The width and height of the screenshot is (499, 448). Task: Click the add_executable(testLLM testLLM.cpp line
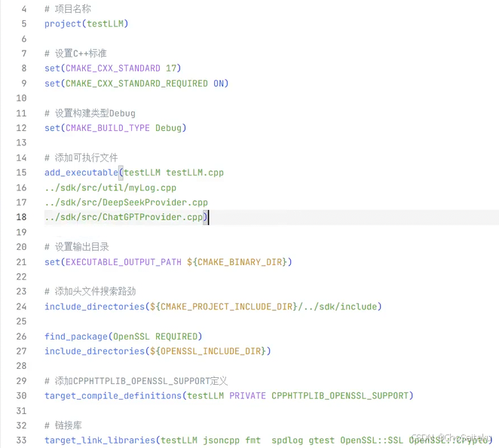click(134, 172)
